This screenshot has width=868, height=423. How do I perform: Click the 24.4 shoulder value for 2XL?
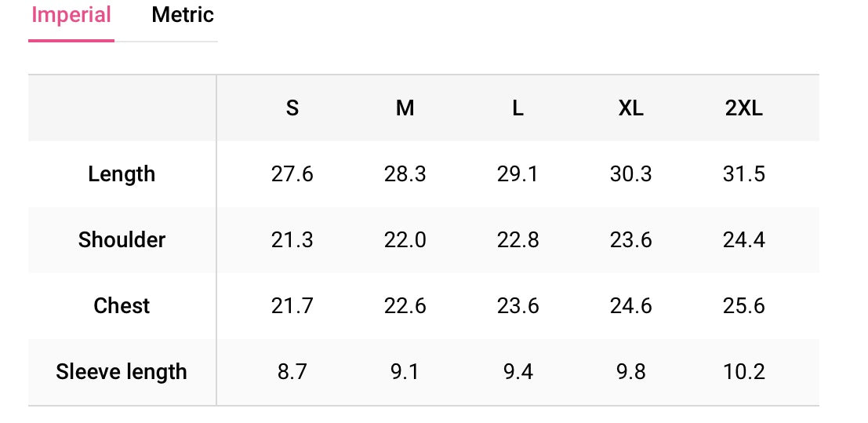[744, 240]
